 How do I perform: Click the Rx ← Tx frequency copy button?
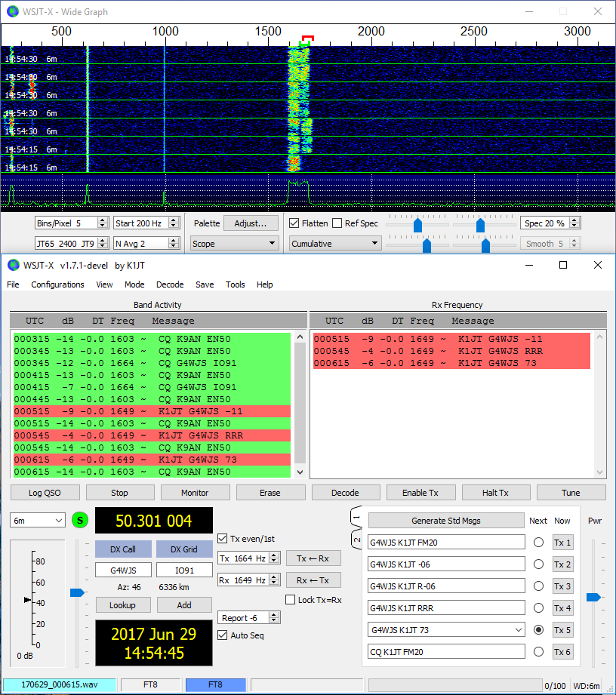point(313,580)
